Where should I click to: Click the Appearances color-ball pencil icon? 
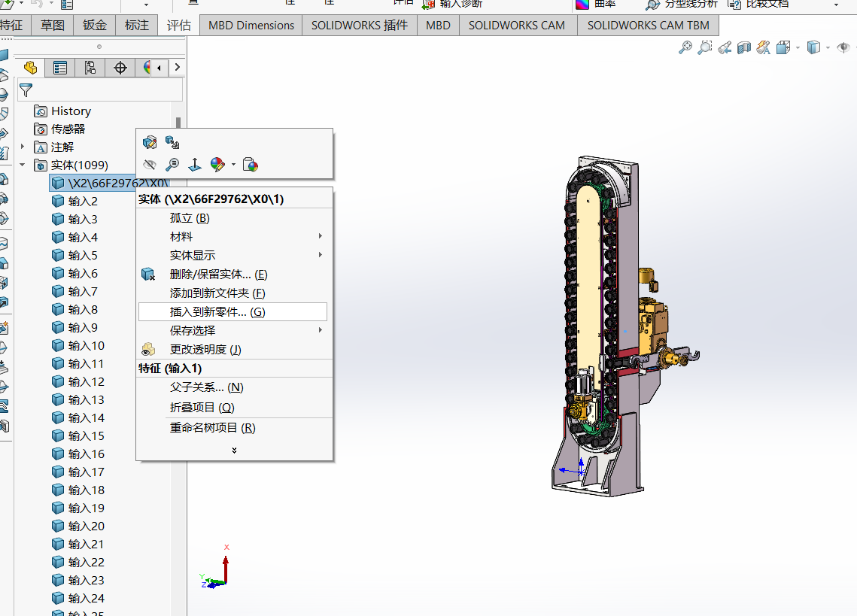(217, 165)
